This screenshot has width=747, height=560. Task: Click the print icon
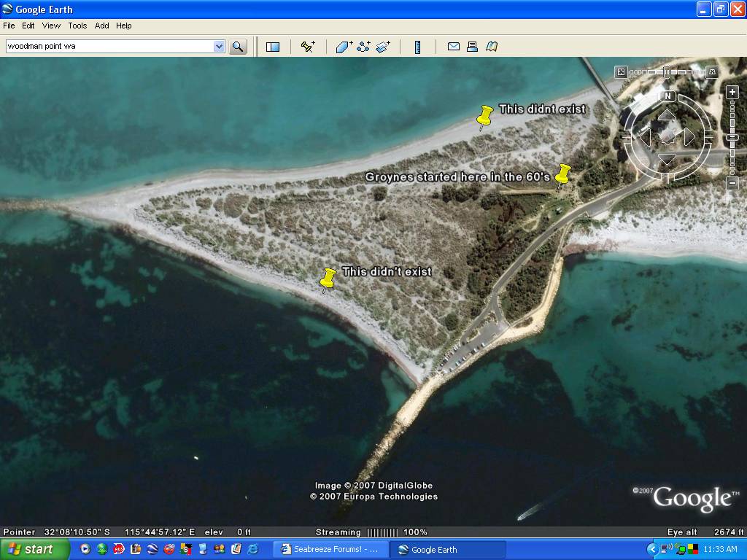pos(472,47)
